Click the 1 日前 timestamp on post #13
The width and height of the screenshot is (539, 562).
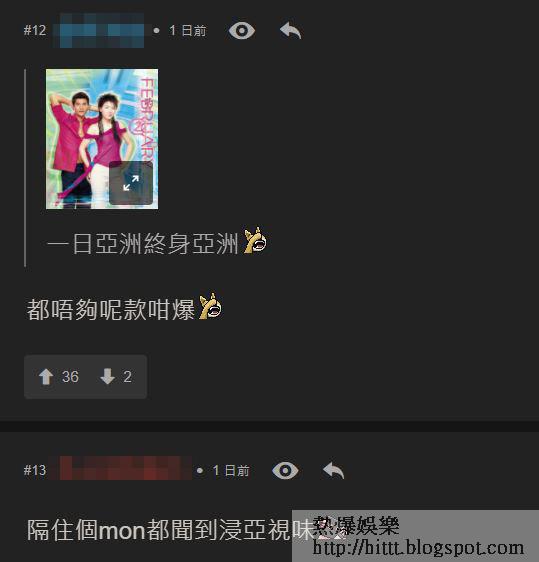[x=231, y=470]
